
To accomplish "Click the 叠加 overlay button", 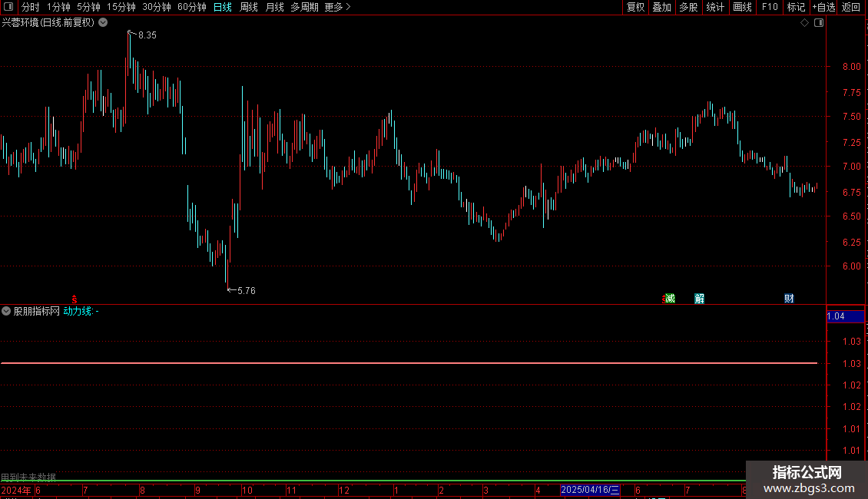I will (x=661, y=7).
